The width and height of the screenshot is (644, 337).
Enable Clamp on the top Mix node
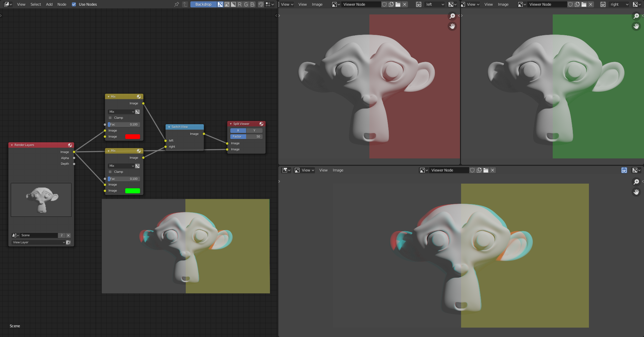[x=110, y=117]
